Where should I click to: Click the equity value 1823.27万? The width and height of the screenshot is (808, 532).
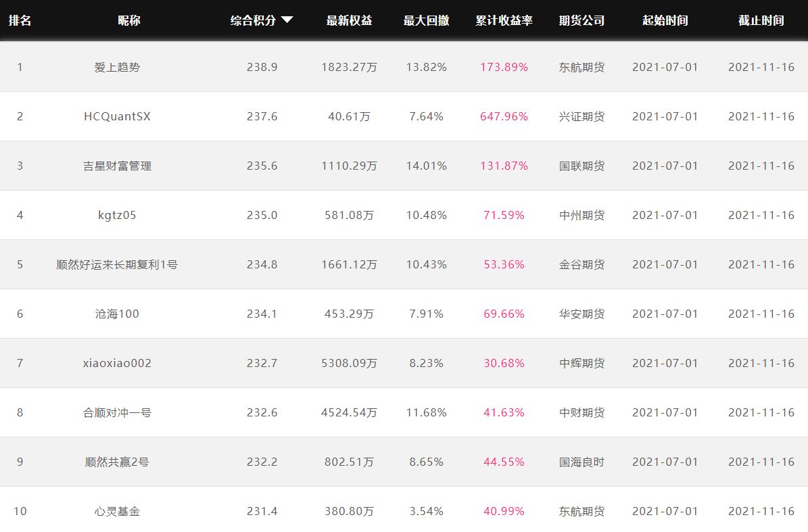(349, 68)
